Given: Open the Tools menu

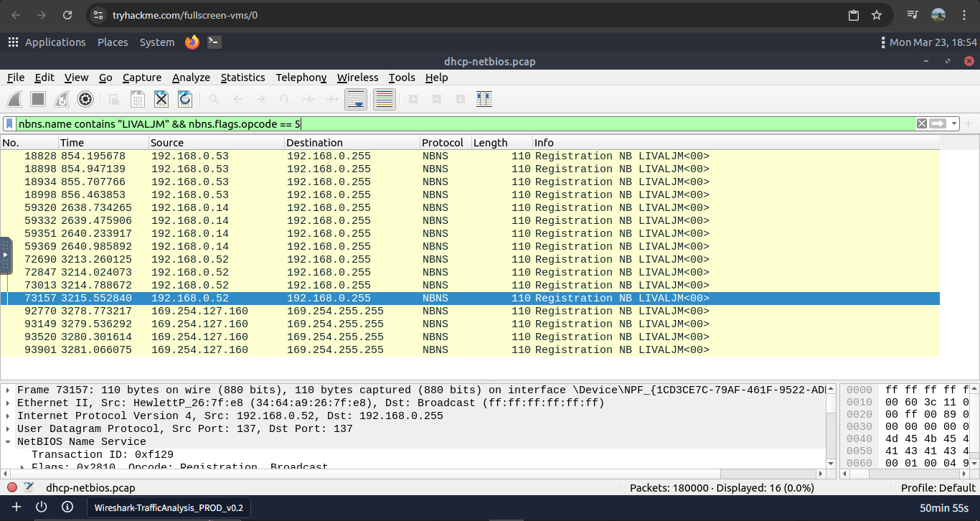Looking at the screenshot, I should click(402, 78).
